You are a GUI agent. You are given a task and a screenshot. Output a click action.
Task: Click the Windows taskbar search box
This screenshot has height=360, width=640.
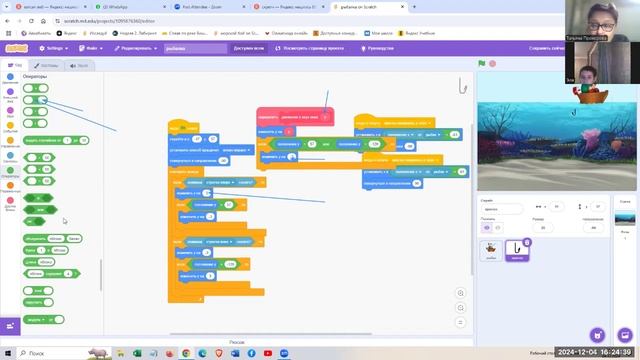pos(64,353)
